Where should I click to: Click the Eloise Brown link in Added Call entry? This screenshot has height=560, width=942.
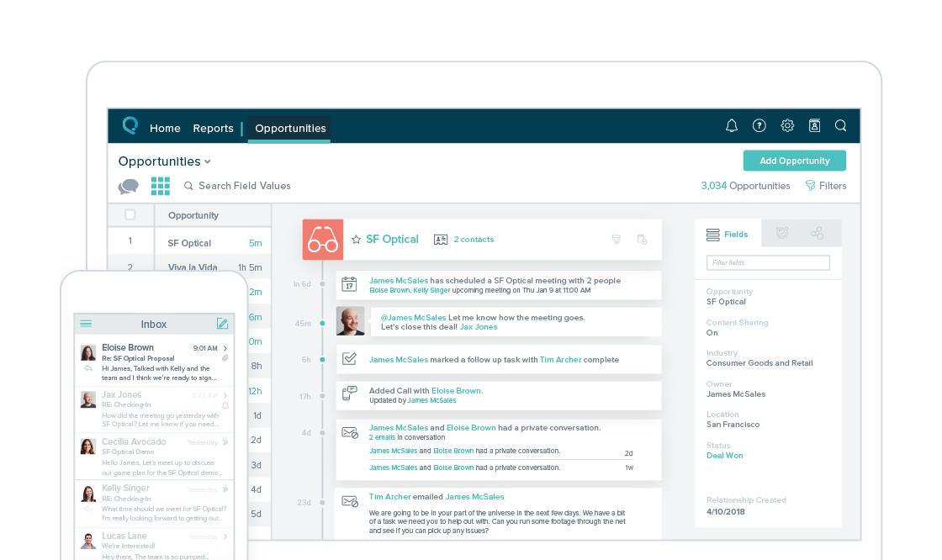[x=456, y=390]
